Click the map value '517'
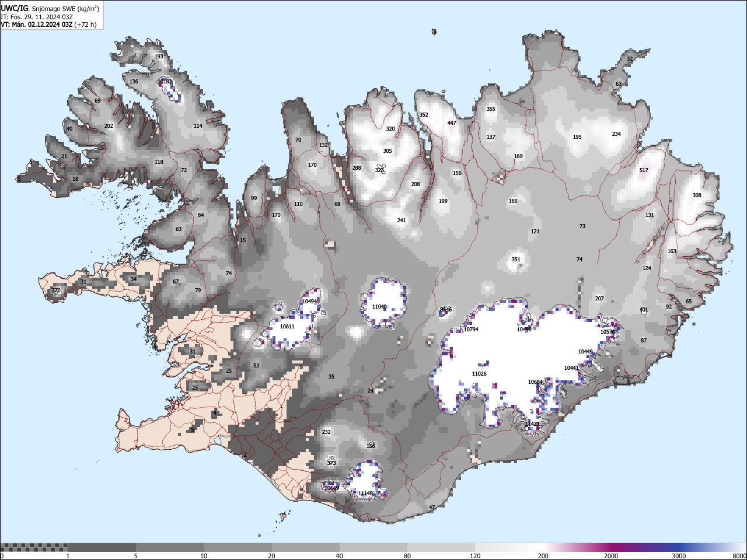Screen dimensions: 747x560 644,170
